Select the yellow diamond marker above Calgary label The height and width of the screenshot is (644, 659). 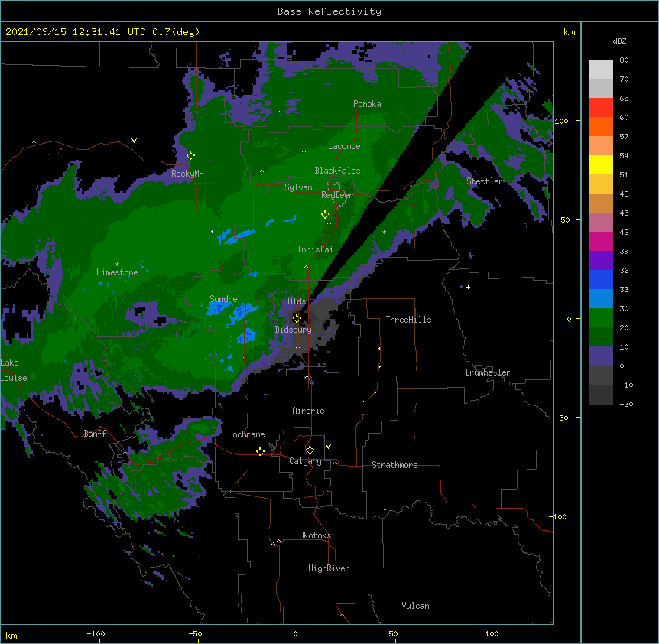point(310,450)
